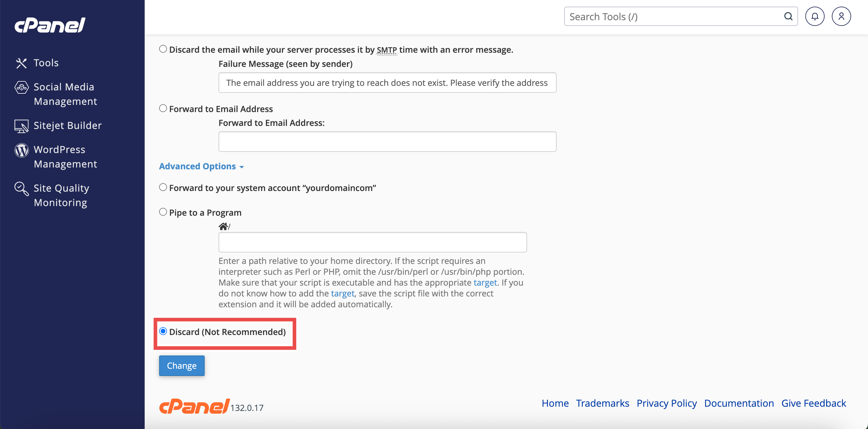Open the Sitejet Builder icon

[x=21, y=126]
